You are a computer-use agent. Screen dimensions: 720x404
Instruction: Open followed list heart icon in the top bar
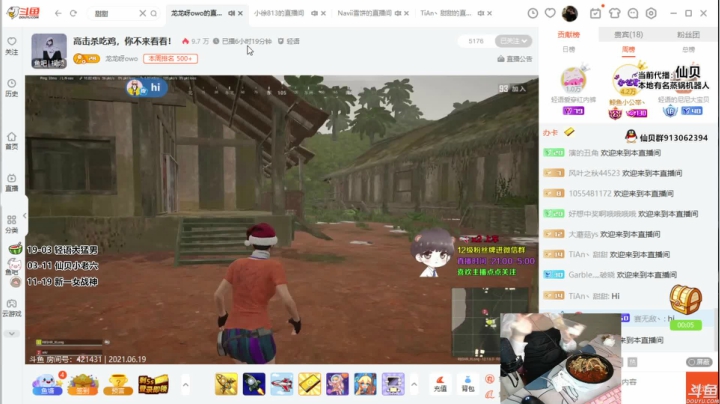pyautogui.click(x=550, y=13)
